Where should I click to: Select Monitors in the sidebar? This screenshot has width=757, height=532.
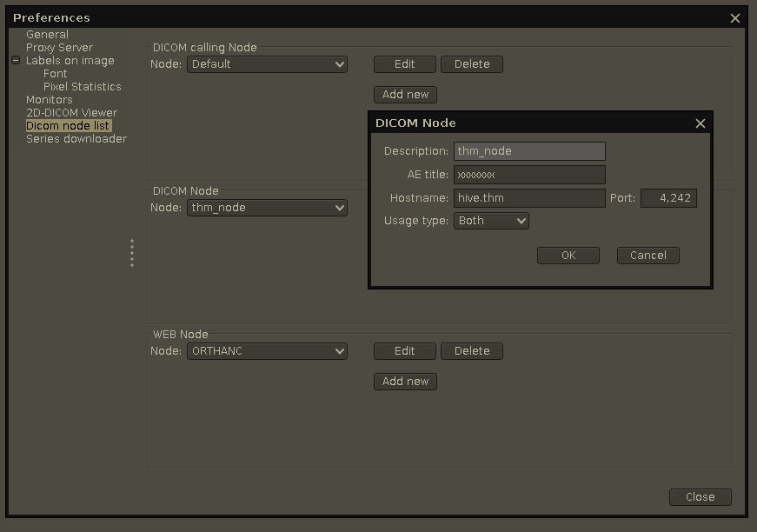click(49, 99)
